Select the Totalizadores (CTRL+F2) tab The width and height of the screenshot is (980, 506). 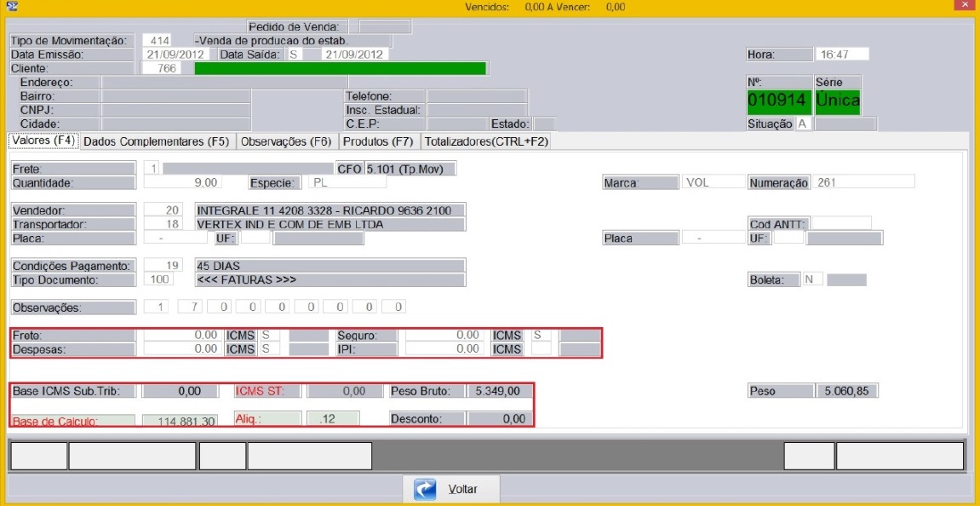(x=486, y=141)
